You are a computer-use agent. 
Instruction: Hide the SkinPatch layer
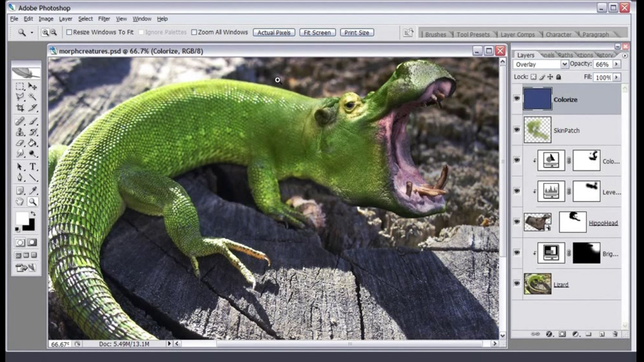pos(517,130)
